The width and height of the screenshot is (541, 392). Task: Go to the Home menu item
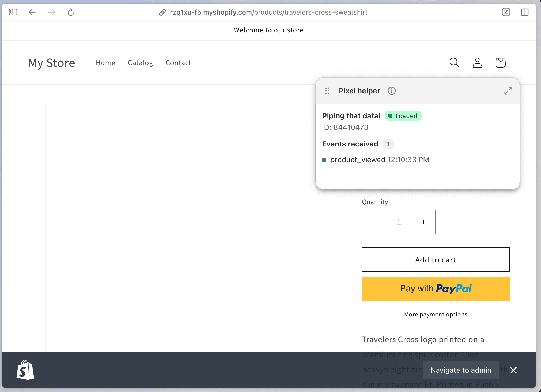coord(106,63)
